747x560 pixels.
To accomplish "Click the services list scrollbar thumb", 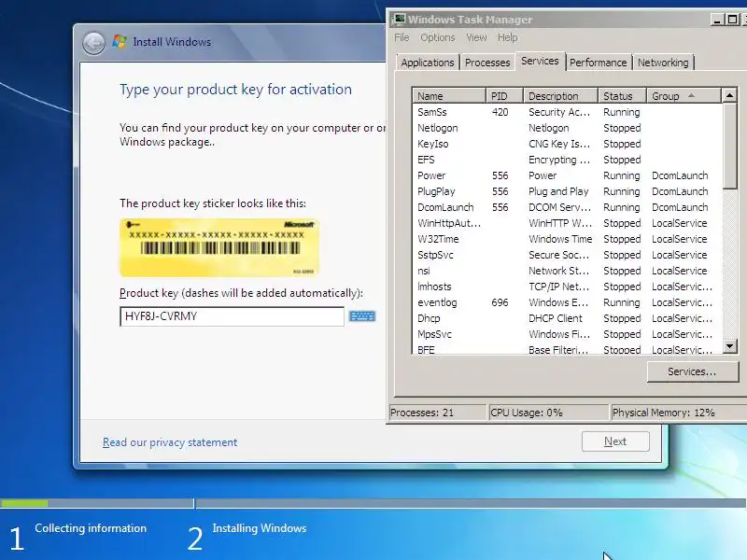I will pyautogui.click(x=729, y=146).
